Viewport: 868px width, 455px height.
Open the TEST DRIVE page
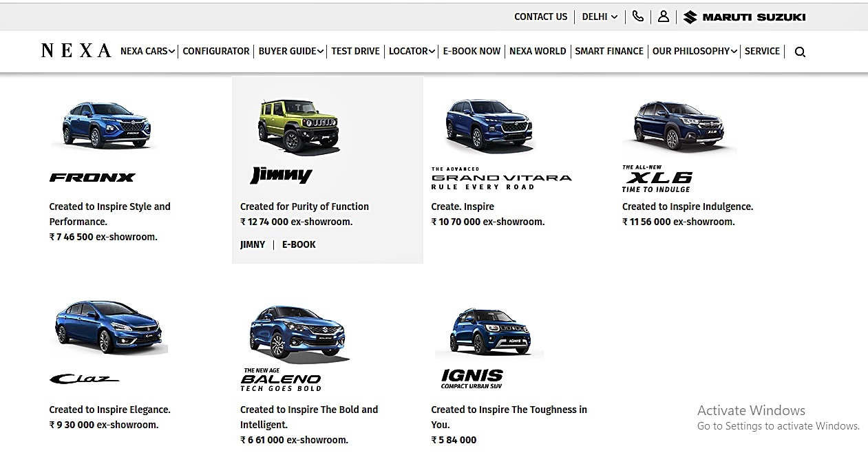[x=355, y=51]
